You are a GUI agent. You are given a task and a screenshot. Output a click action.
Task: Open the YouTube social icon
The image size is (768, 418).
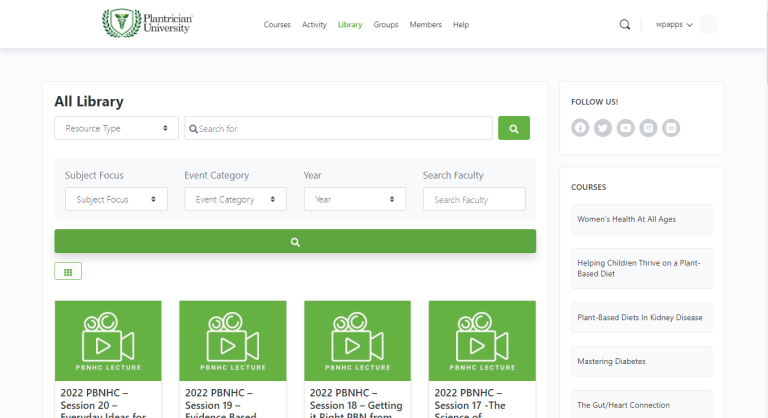click(x=626, y=128)
